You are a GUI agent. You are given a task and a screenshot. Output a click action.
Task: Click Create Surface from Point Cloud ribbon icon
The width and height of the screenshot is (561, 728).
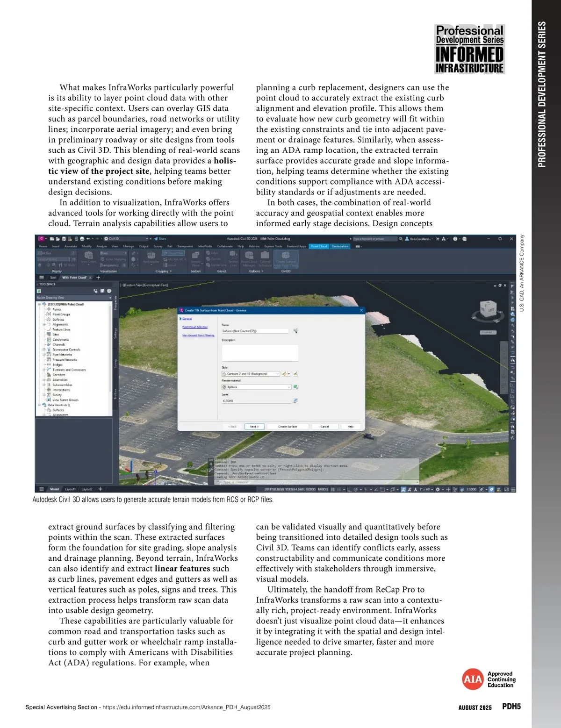(x=286, y=258)
